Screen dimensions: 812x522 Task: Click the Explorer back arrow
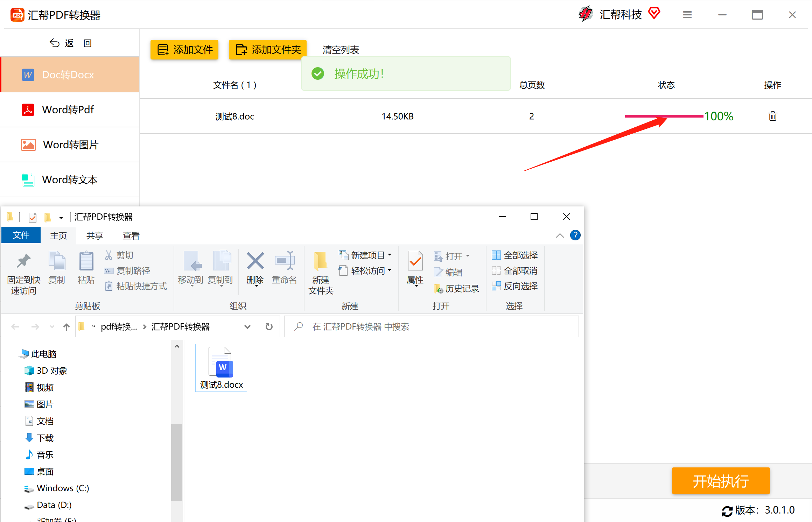pyautogui.click(x=15, y=327)
